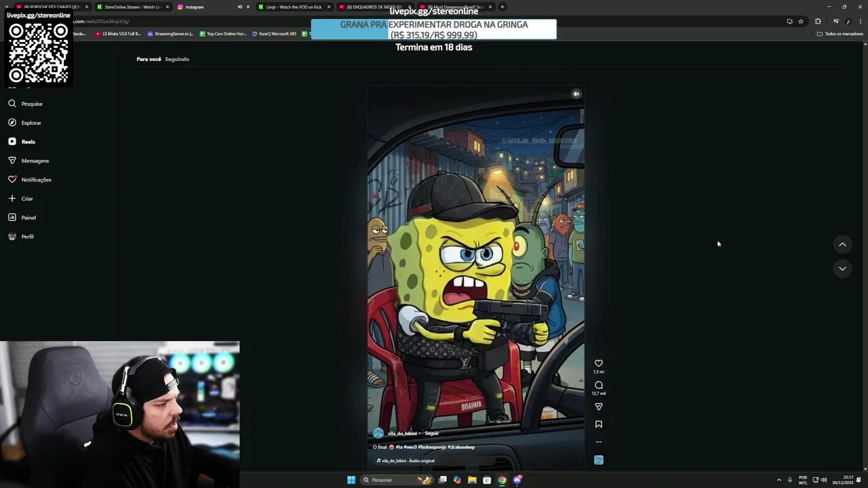The width and height of the screenshot is (868, 488).
Task: Open a new browser tab
Action: (x=502, y=7)
